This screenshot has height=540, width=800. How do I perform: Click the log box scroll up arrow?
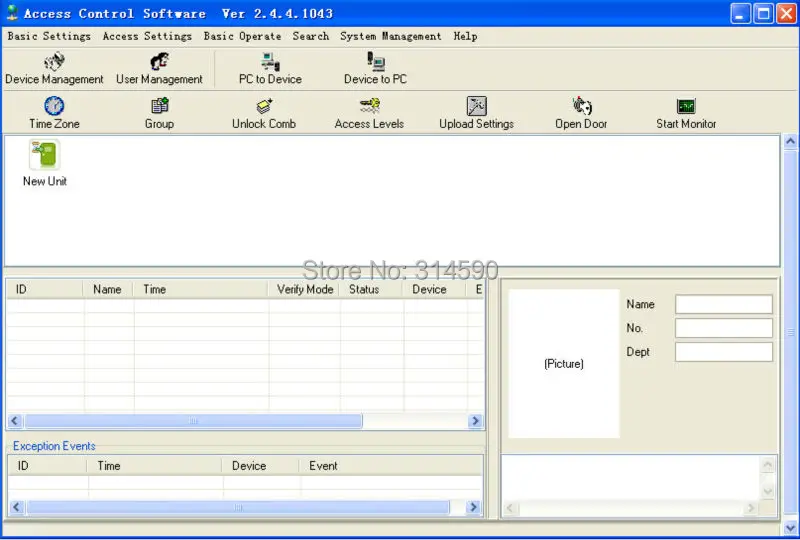767,464
